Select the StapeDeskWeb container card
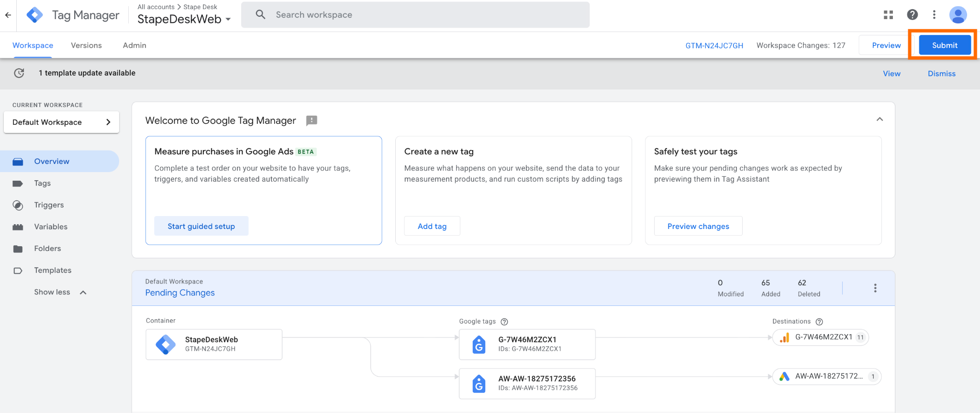The width and height of the screenshot is (980, 413). (x=214, y=344)
